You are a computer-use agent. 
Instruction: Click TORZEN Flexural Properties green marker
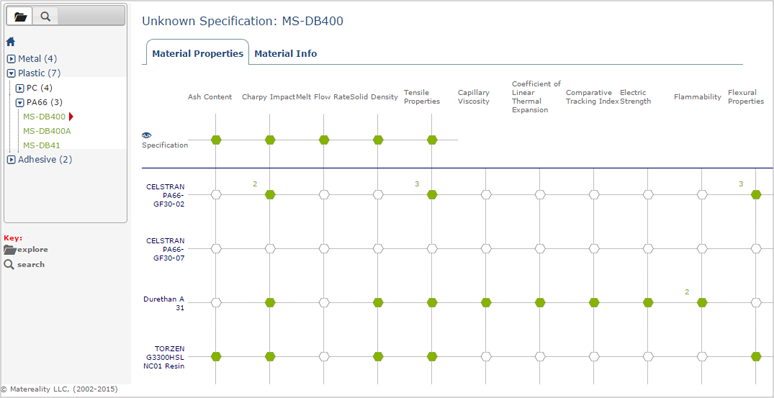coord(756,357)
